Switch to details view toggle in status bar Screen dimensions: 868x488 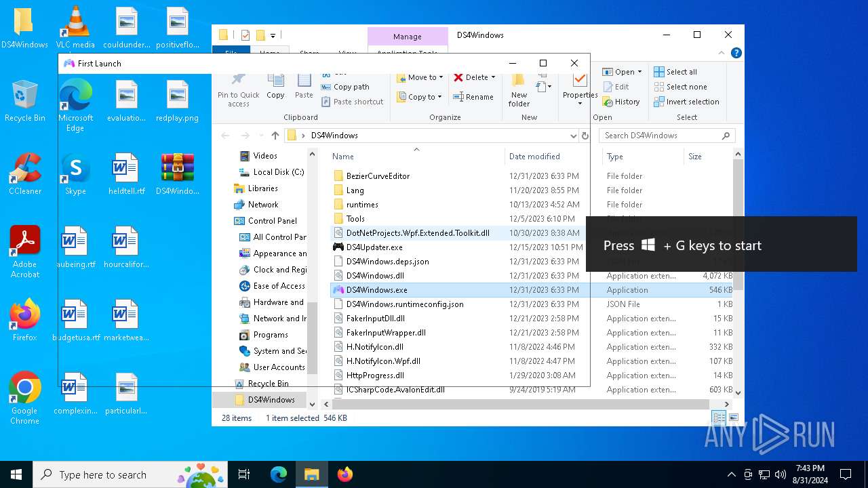click(719, 418)
